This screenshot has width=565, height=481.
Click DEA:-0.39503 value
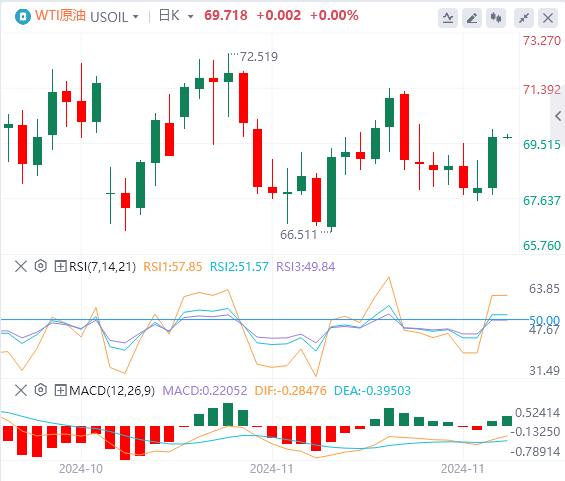[x=372, y=391]
